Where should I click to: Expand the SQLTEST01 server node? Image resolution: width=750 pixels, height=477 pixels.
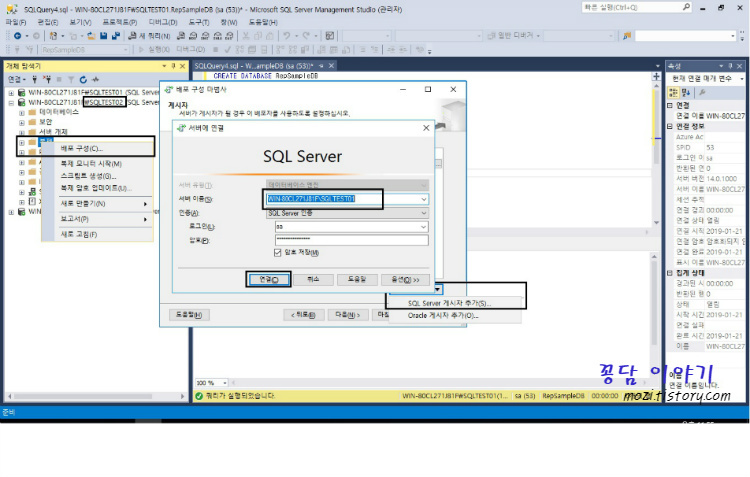[x=11, y=92]
